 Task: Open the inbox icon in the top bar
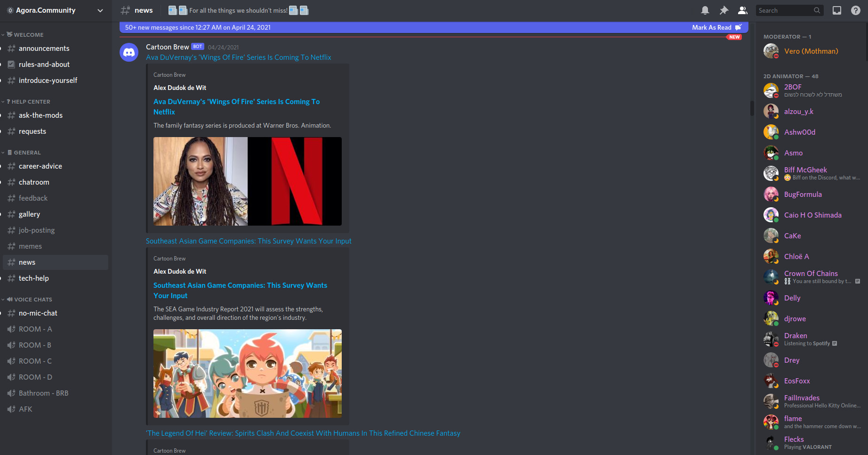click(837, 10)
